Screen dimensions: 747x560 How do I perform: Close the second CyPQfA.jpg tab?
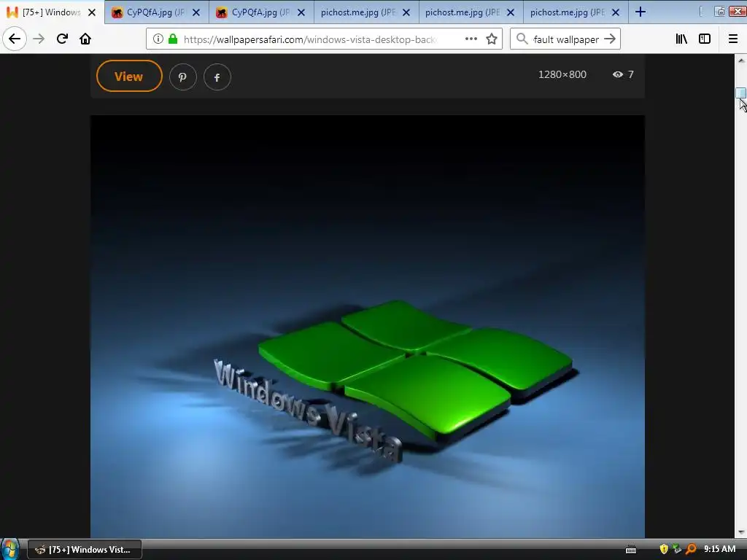301,12
